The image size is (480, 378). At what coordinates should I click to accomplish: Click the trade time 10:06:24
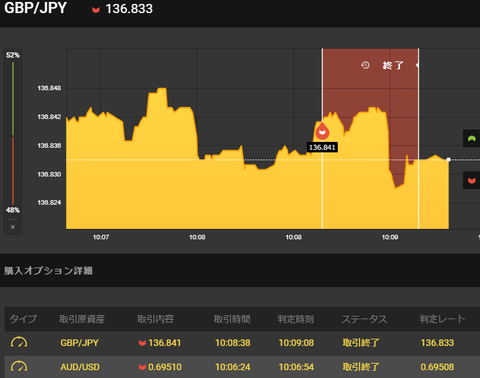click(x=233, y=367)
